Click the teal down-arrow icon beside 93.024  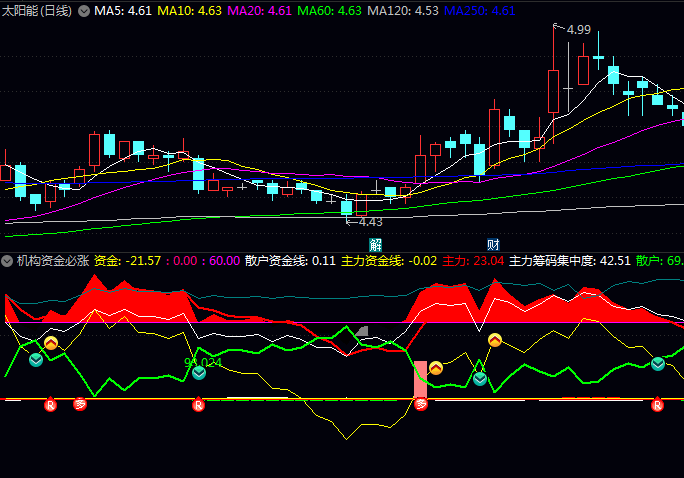click(199, 373)
